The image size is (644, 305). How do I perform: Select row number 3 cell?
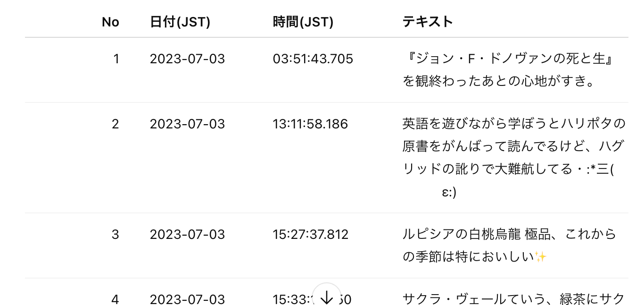click(x=116, y=235)
